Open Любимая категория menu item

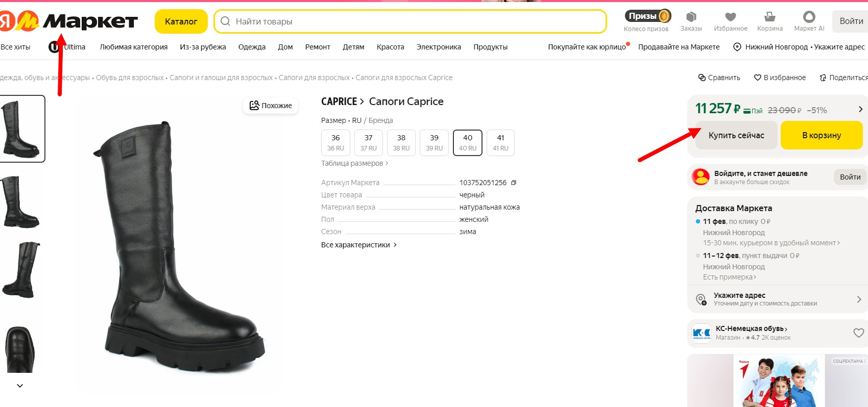click(x=134, y=47)
